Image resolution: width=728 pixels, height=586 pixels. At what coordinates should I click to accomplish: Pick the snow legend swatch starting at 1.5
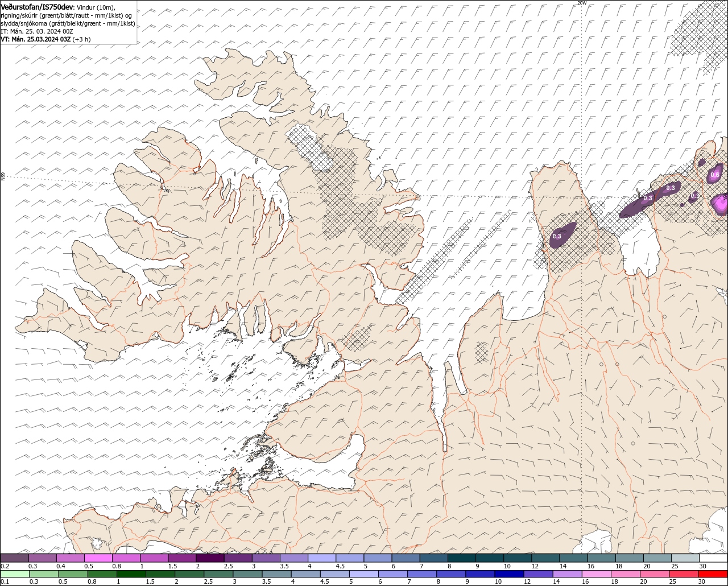(x=182, y=558)
